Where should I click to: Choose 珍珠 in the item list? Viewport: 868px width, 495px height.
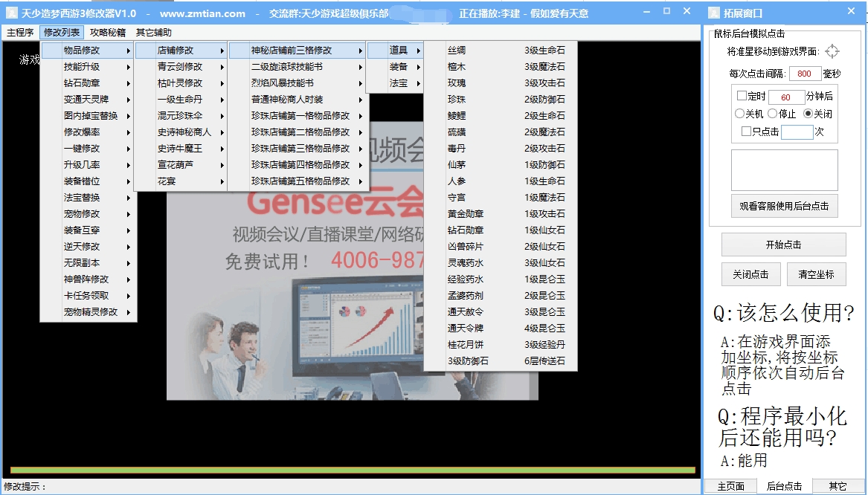coord(457,100)
